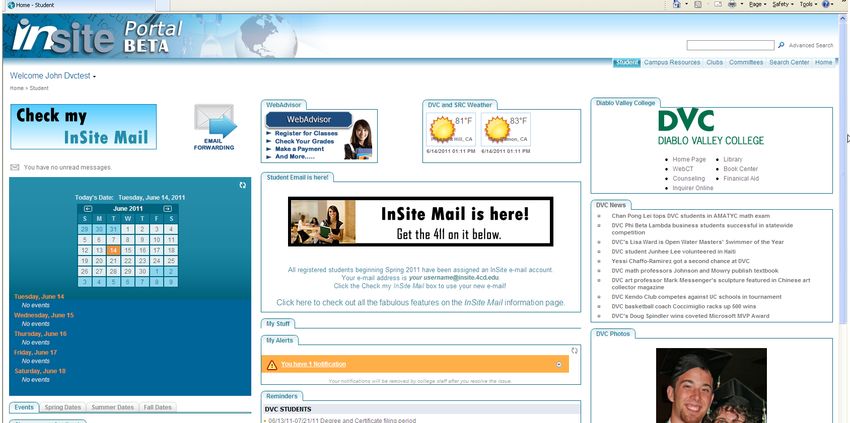Click the Pleasant Hill weather sun icon
Image resolution: width=850 pixels, height=423 pixels.
pyautogui.click(x=442, y=129)
